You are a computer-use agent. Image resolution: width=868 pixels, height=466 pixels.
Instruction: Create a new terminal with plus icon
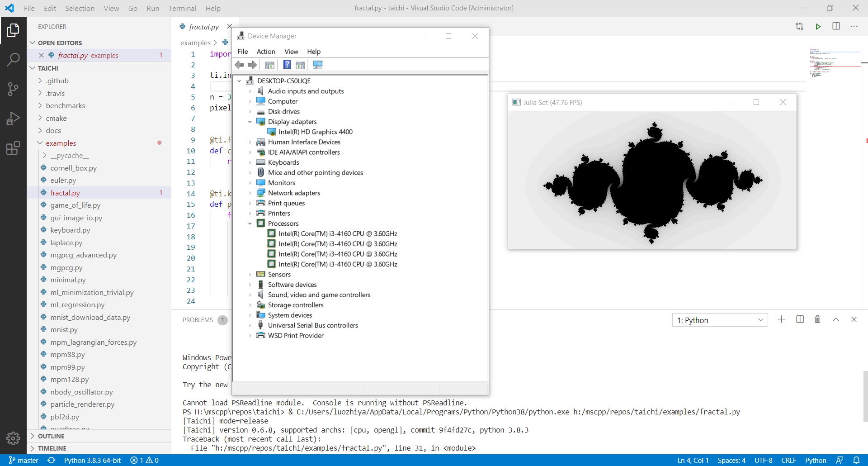pyautogui.click(x=781, y=319)
